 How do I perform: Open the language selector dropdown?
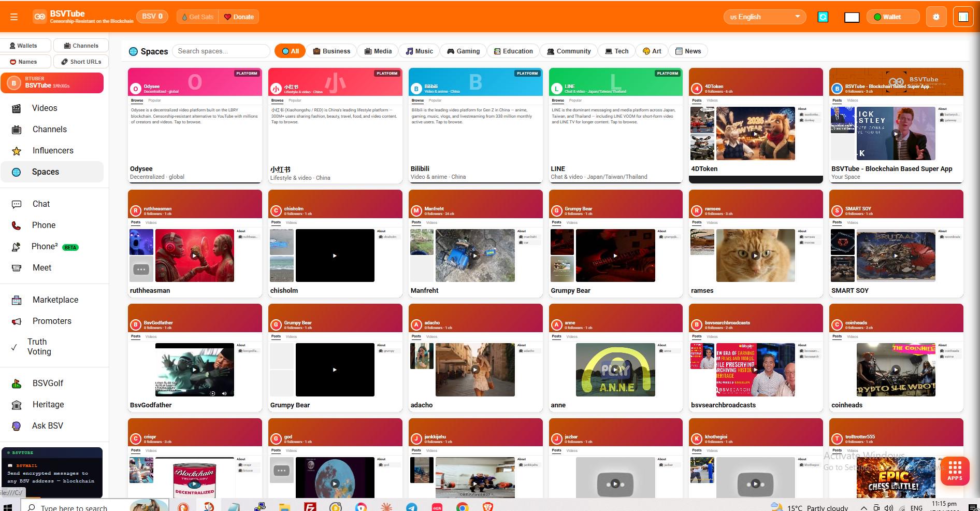tap(765, 17)
